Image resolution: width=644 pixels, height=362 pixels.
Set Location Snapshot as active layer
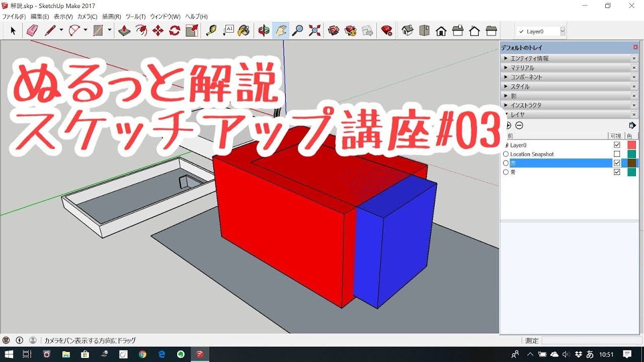[506, 154]
